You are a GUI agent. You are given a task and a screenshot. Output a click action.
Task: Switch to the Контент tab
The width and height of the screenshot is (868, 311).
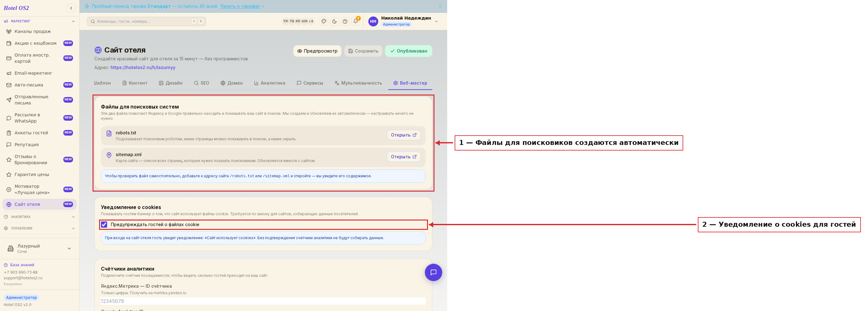[x=135, y=83]
